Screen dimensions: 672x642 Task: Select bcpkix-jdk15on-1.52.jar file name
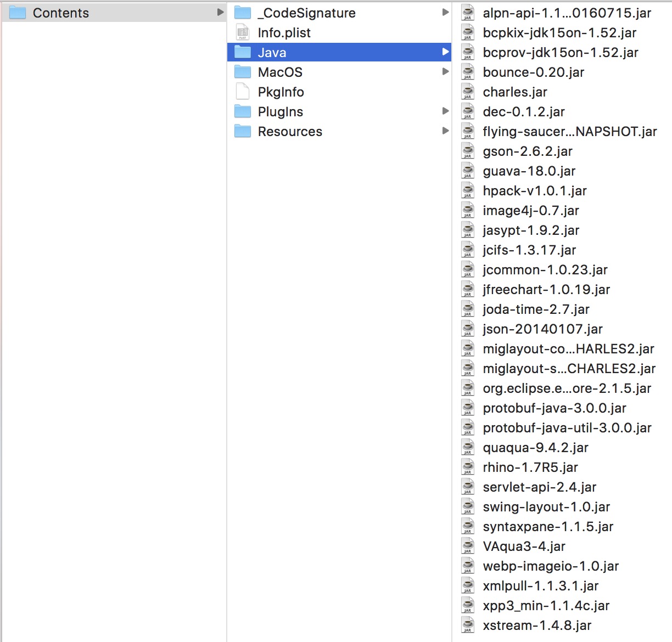[x=559, y=33]
